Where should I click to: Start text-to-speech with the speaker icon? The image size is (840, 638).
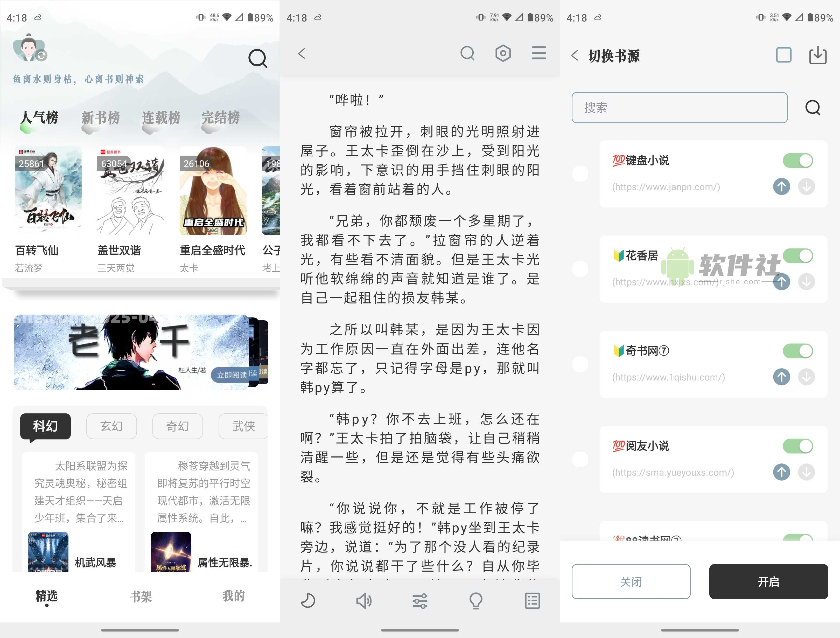click(x=364, y=601)
